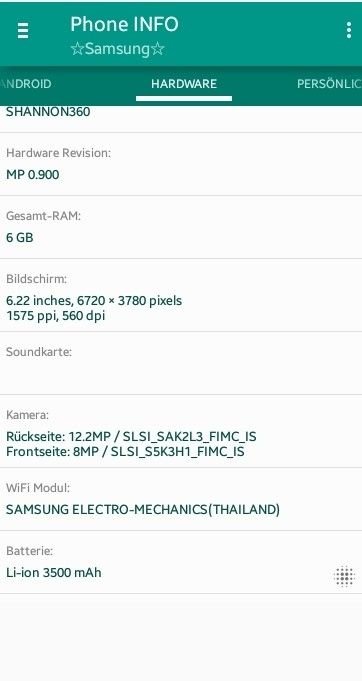The image size is (362, 681).
Task: Tap the dotted grid icon beside Batterie
Action: point(344,576)
